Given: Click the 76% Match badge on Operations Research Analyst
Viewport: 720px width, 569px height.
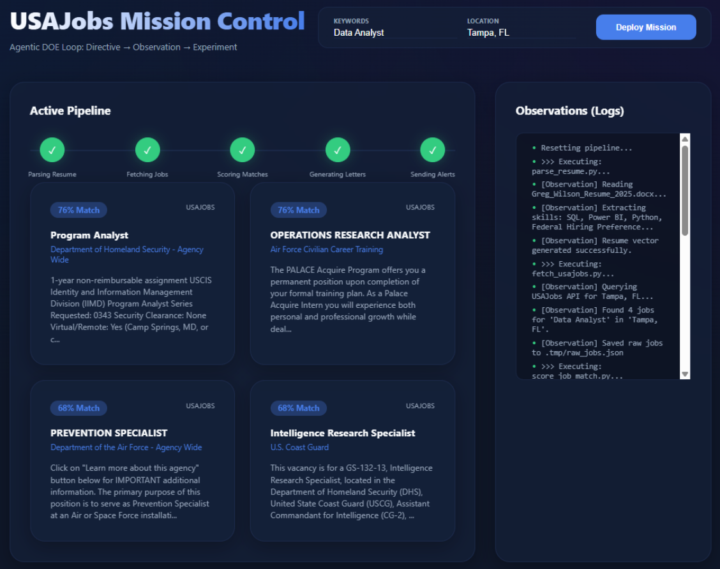Looking at the screenshot, I should pyautogui.click(x=298, y=210).
